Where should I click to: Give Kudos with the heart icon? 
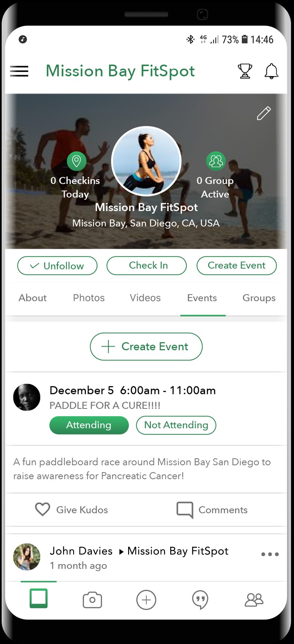click(x=42, y=509)
